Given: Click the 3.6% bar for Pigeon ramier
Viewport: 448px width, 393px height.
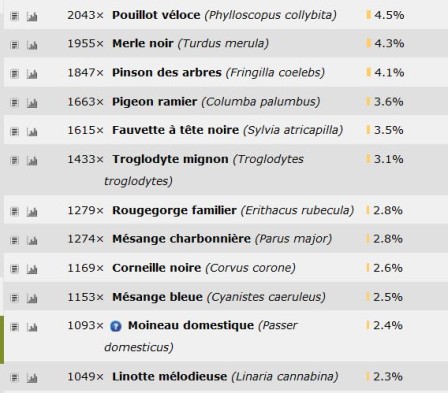Looking at the screenshot, I should coord(368,101).
